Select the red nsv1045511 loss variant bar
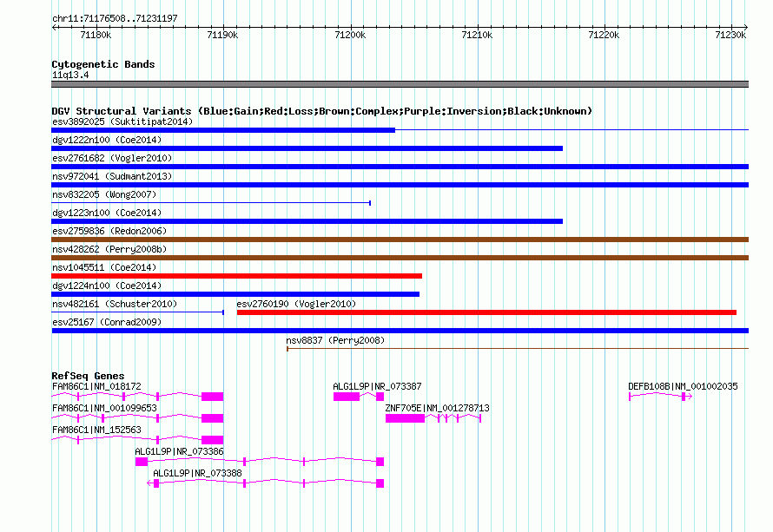 pyautogui.click(x=236, y=276)
